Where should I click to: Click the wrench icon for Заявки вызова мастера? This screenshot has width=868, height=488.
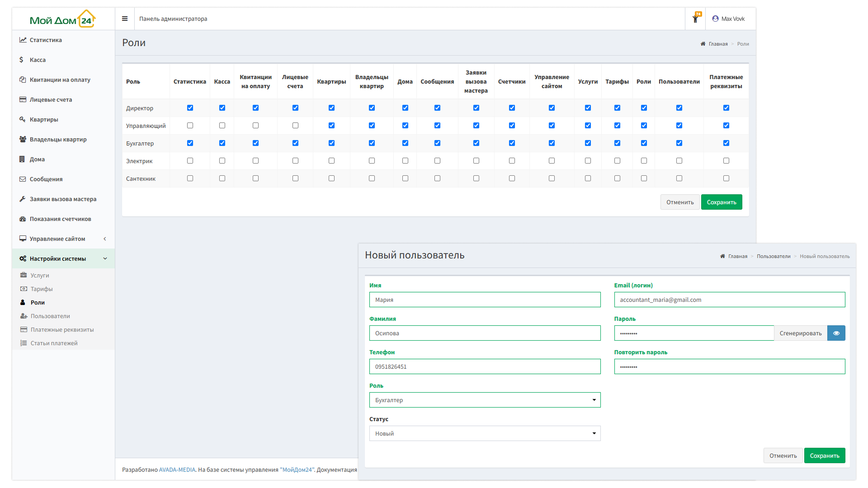point(23,199)
